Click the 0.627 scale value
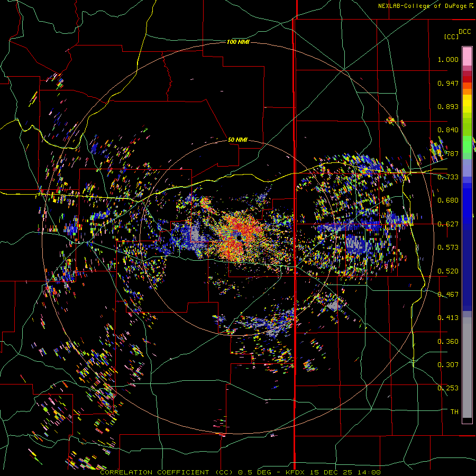Screen dimensions: 476x476 [448, 224]
